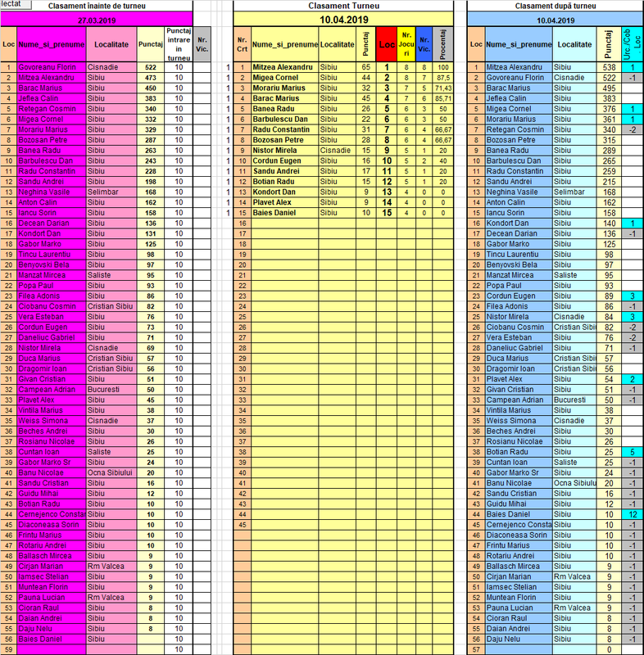
Task: Click rank change -2 for Retegan Cosmin
Action: pyautogui.click(x=632, y=129)
